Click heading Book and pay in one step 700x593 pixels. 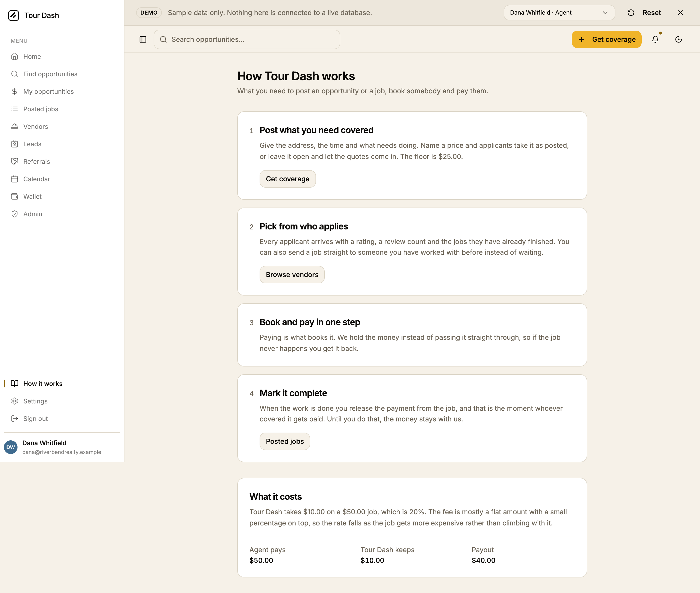click(x=310, y=322)
